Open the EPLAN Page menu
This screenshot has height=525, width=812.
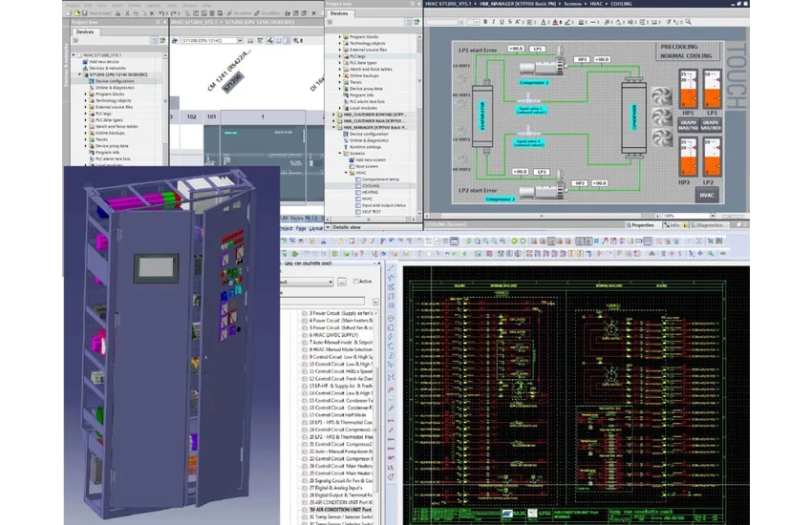pyautogui.click(x=300, y=229)
